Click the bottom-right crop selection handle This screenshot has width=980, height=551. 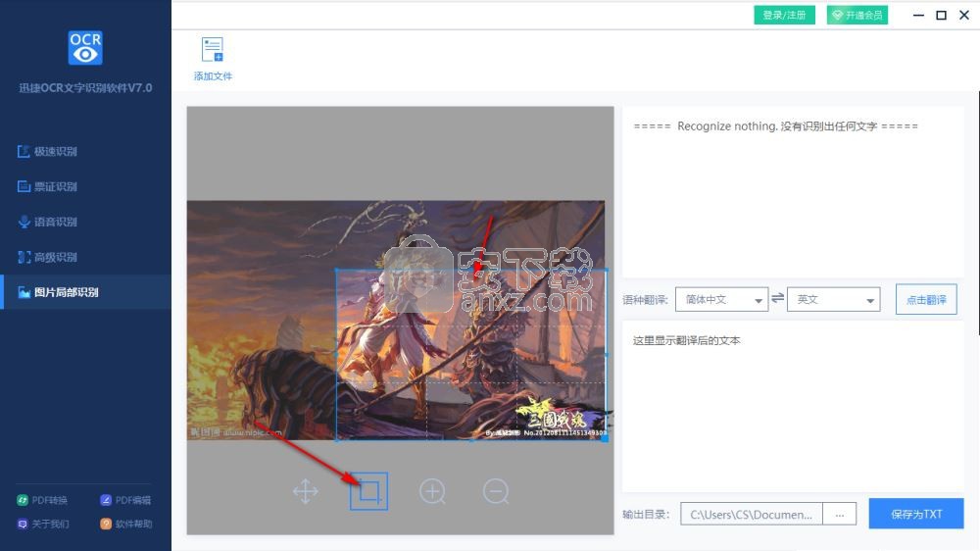[605, 439]
